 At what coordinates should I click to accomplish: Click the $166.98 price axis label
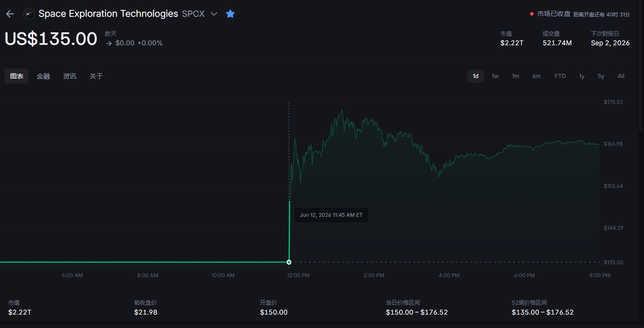(x=613, y=144)
